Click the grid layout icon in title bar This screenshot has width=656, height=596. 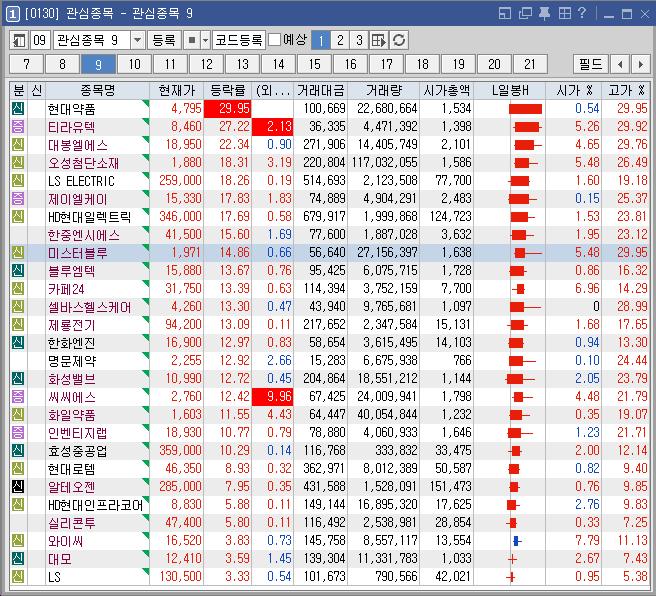(564, 13)
